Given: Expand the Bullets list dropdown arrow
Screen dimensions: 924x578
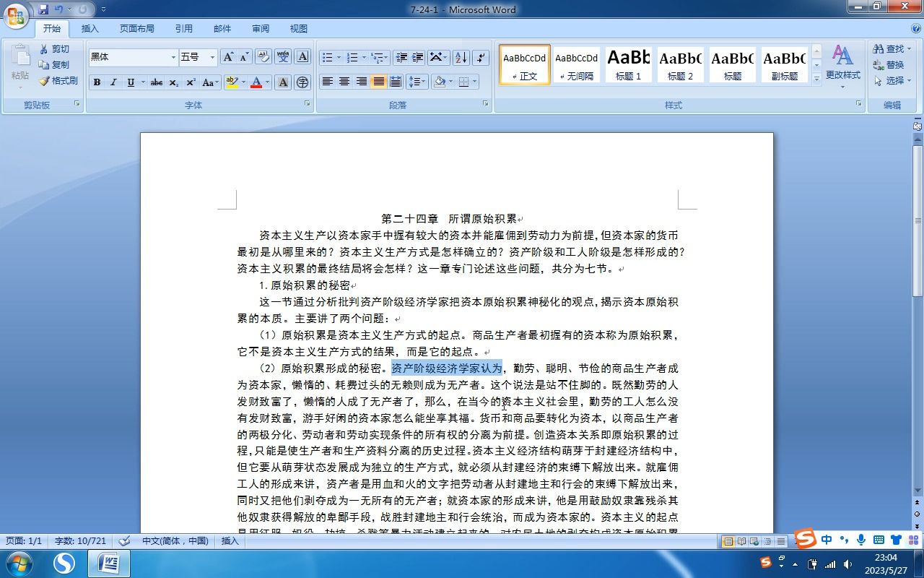Looking at the screenshot, I should [x=339, y=57].
